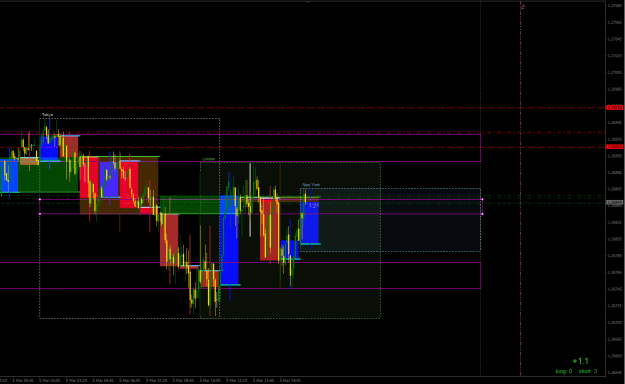Click the 1.26745 price scale label
Viewport: 625px width, 384px height.
pyautogui.click(x=614, y=289)
